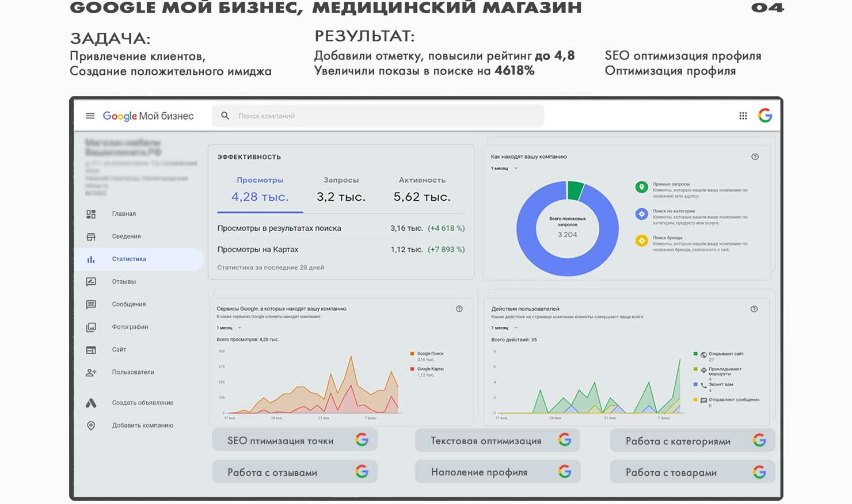The image size is (852, 504).
Task: Click the Google Мой бизнес logo
Action: click(x=148, y=116)
